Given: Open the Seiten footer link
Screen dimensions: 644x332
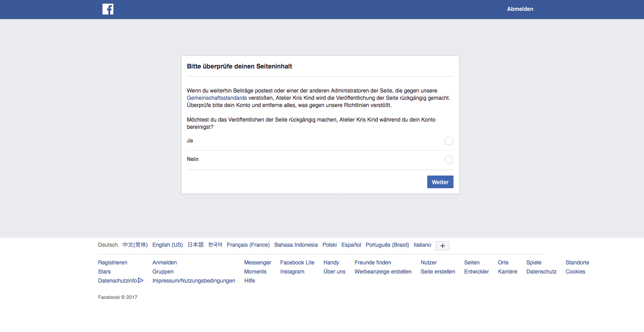Looking at the screenshot, I should click(x=472, y=263).
